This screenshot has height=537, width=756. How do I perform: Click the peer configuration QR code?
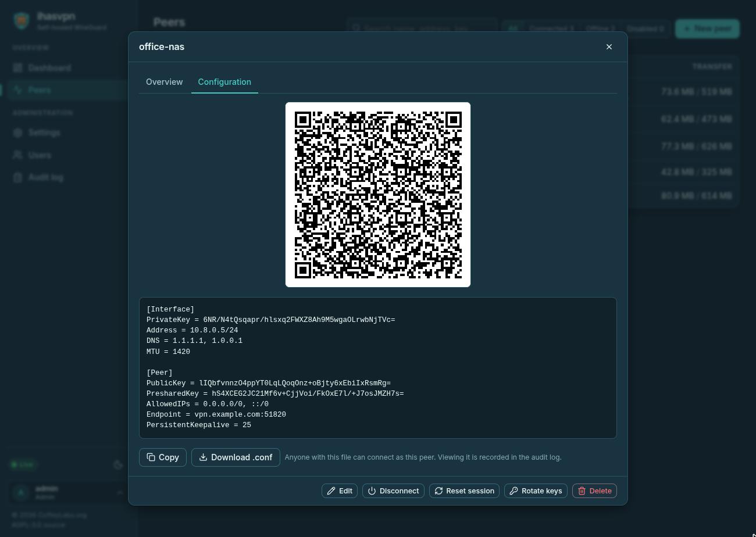point(378,195)
